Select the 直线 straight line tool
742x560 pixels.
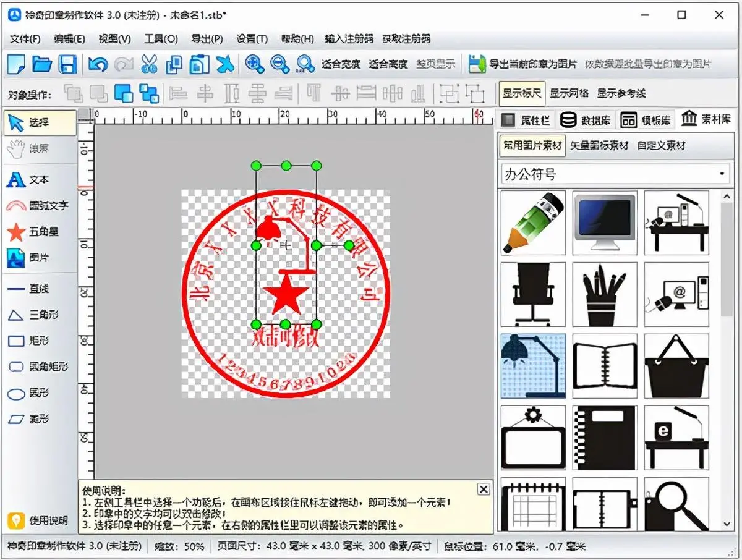(34, 289)
